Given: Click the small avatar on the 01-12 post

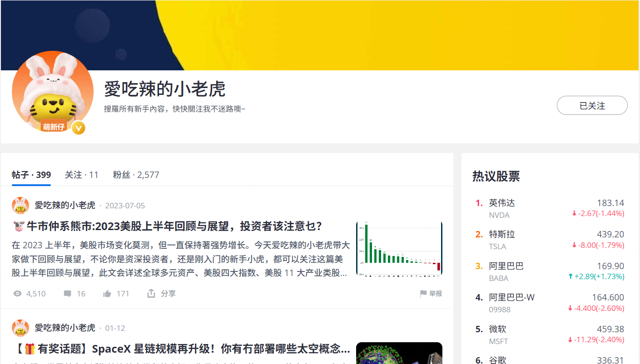Looking at the screenshot, I should tap(20, 328).
